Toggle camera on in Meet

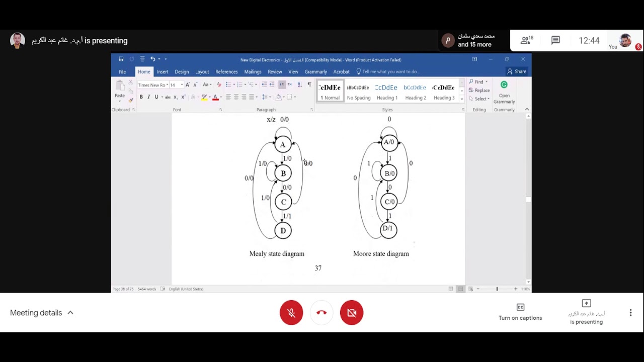[x=352, y=313]
